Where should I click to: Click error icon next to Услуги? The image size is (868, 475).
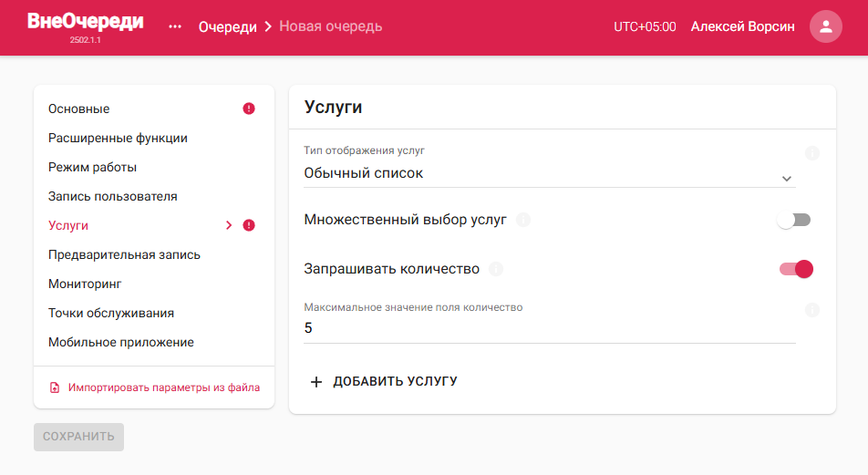pos(249,225)
